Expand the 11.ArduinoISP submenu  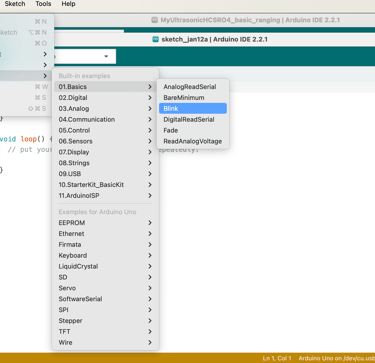pyautogui.click(x=105, y=196)
